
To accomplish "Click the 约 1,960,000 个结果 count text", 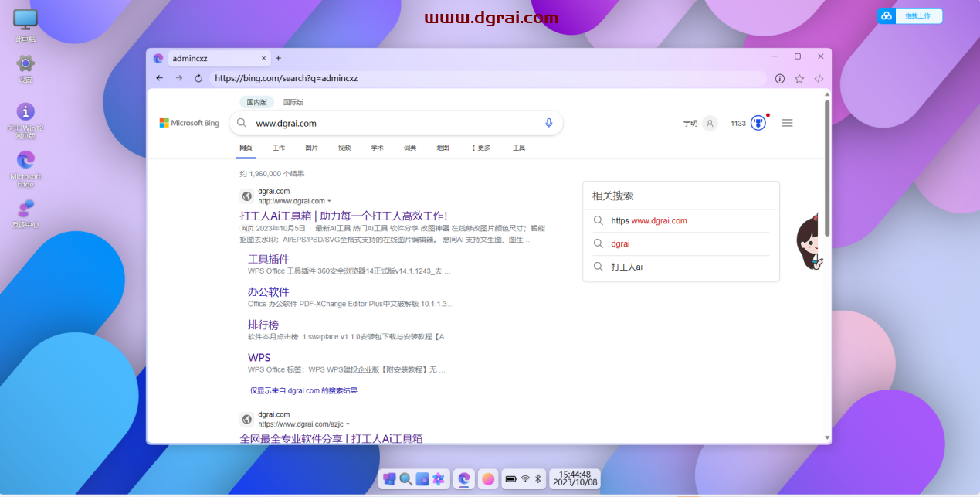I will (272, 174).
